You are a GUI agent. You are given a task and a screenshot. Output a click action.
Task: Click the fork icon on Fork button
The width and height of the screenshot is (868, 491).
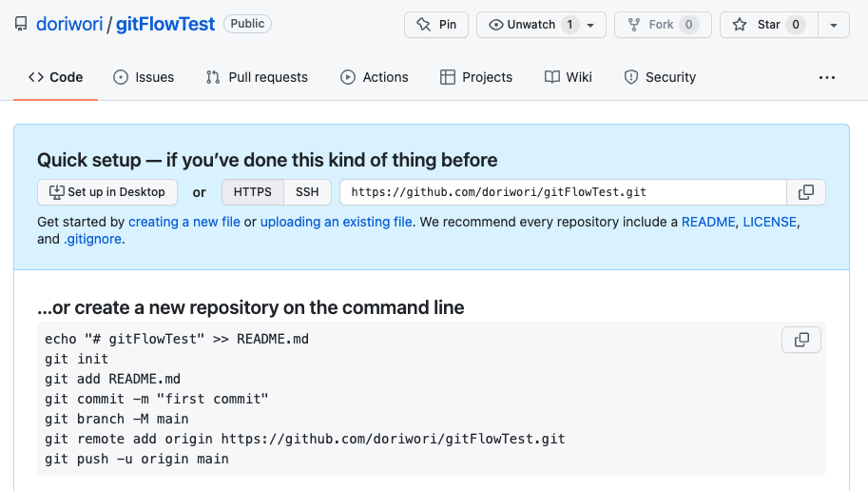pos(634,25)
